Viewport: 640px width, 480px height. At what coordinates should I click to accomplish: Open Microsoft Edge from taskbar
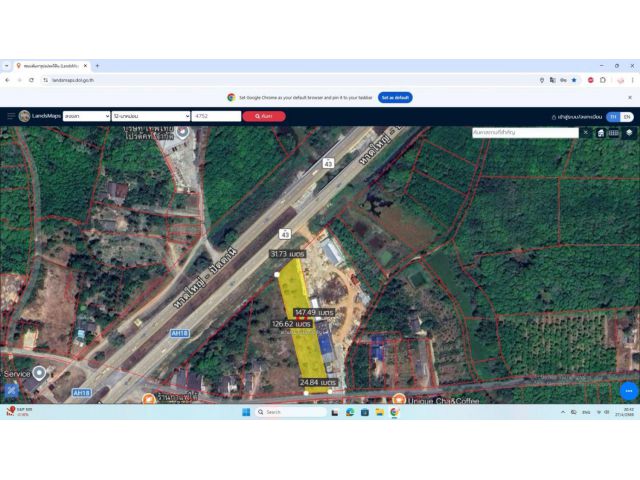point(350,412)
